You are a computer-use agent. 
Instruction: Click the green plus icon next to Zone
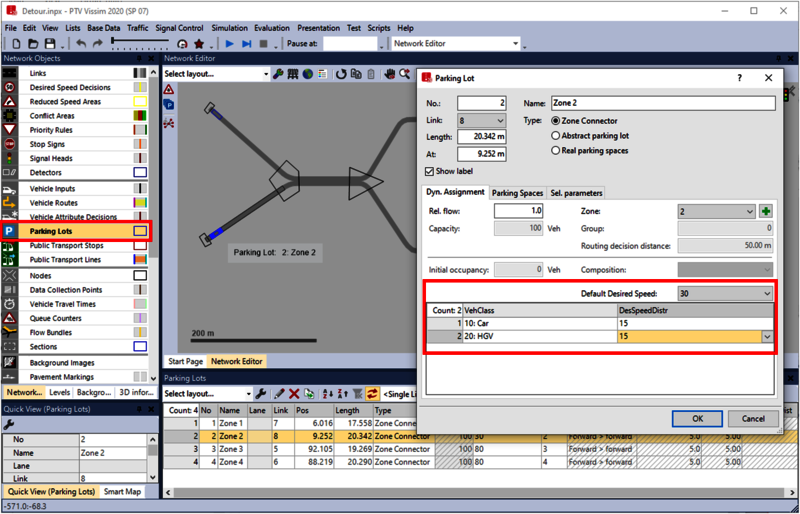[766, 212]
